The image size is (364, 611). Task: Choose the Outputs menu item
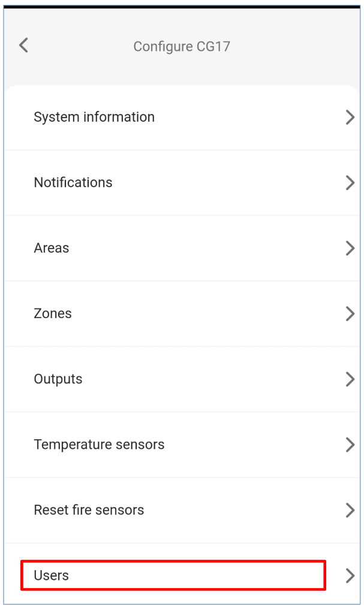[x=58, y=379]
